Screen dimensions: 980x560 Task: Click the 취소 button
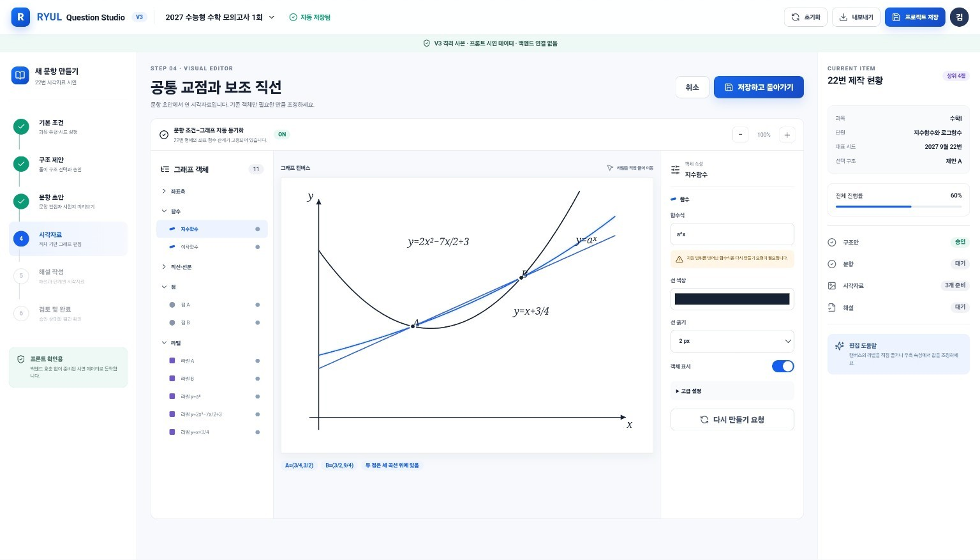692,87
